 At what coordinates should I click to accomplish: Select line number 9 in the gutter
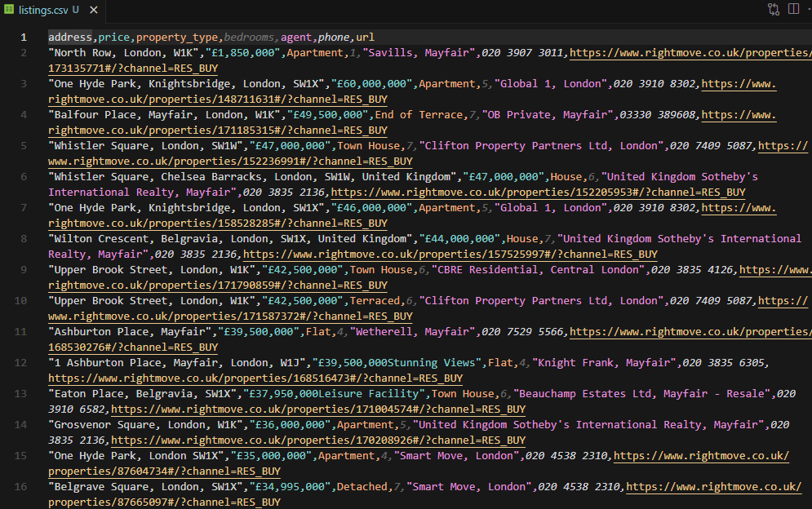pyautogui.click(x=24, y=270)
